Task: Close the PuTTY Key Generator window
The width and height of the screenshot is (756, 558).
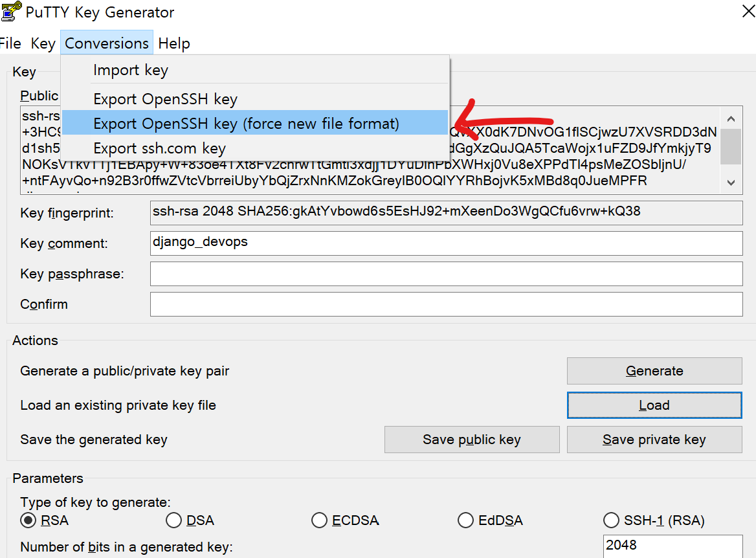Action: tap(748, 11)
